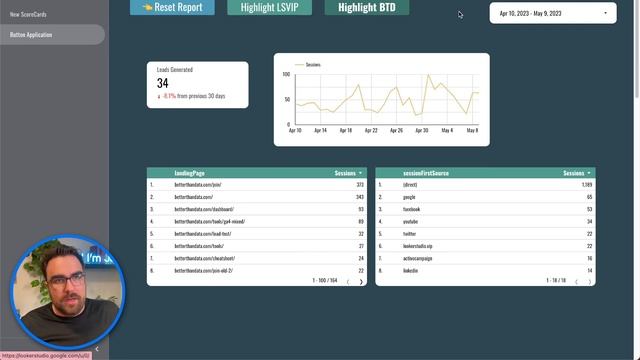The height and width of the screenshot is (360, 640).
Task: Click the presenter webcam thumbnail
Action: (68, 292)
